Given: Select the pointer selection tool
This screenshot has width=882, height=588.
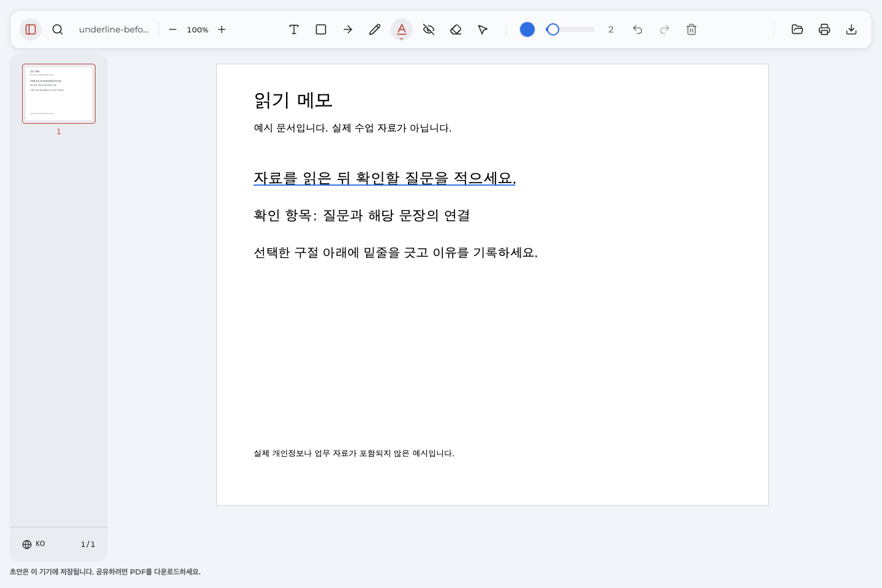Looking at the screenshot, I should click(x=483, y=29).
